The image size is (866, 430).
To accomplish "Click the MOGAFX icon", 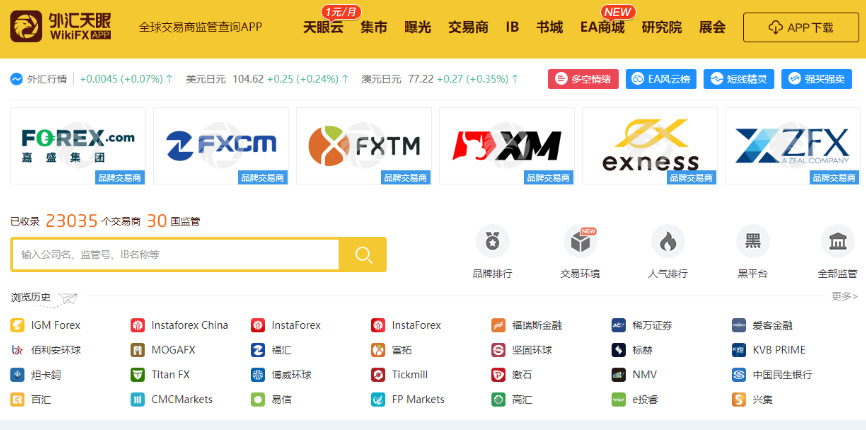I will (x=138, y=350).
